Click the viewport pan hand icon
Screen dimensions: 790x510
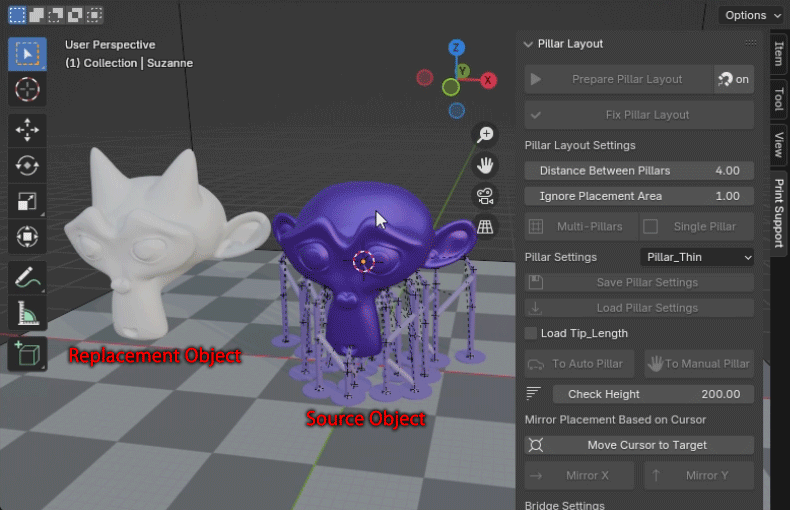click(x=485, y=165)
